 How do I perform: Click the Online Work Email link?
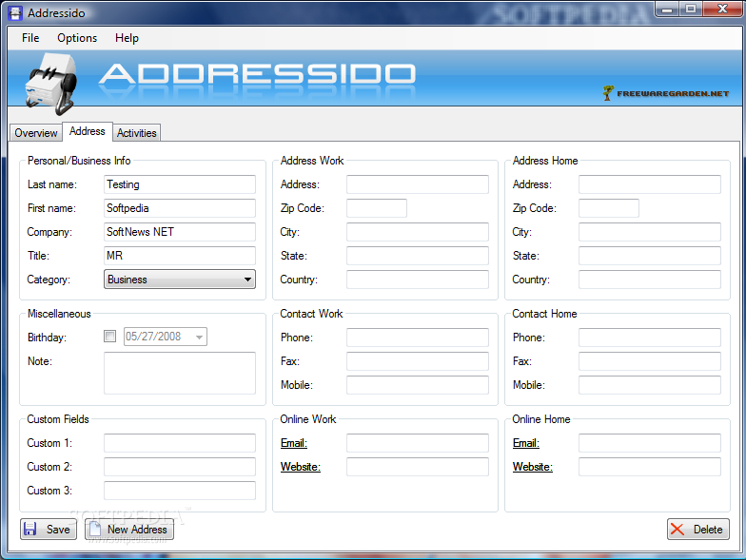point(293,443)
